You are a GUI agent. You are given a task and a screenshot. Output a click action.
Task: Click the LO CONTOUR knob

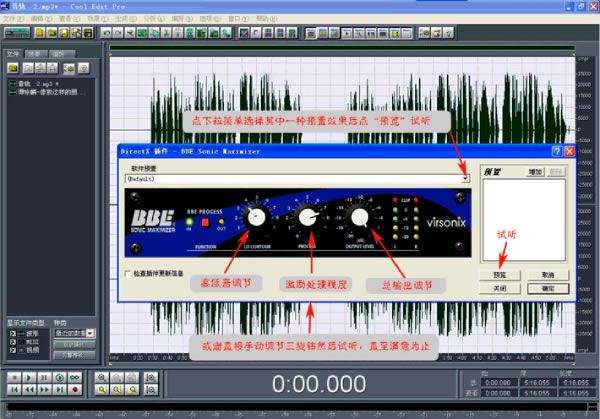[257, 217]
